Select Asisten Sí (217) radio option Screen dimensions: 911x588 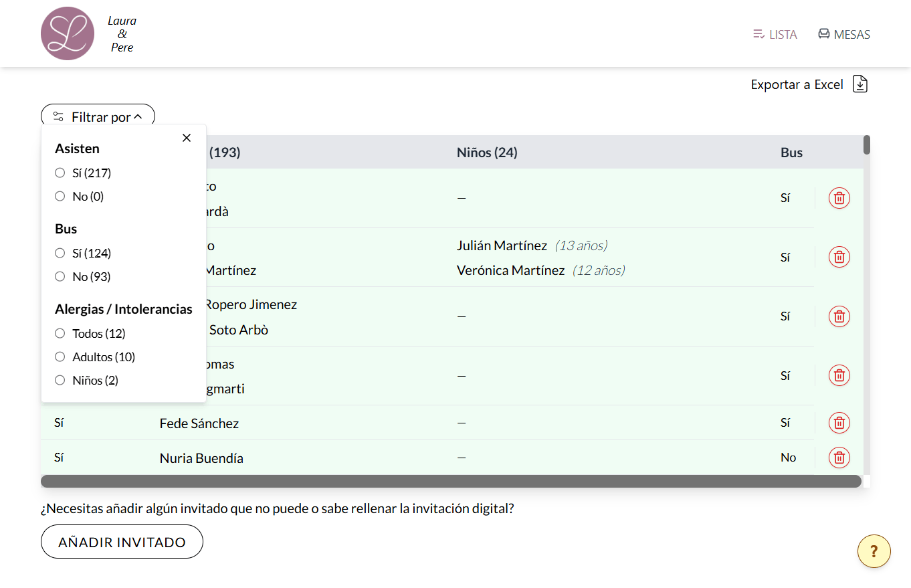coord(60,173)
